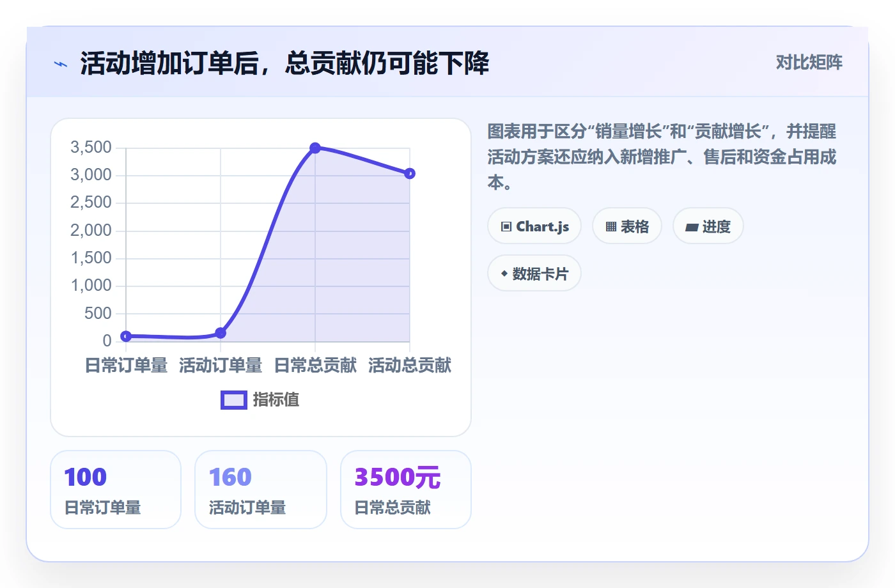Click the lightning bolt icon beside the title
Screen dimensions: 895x588
coord(61,64)
